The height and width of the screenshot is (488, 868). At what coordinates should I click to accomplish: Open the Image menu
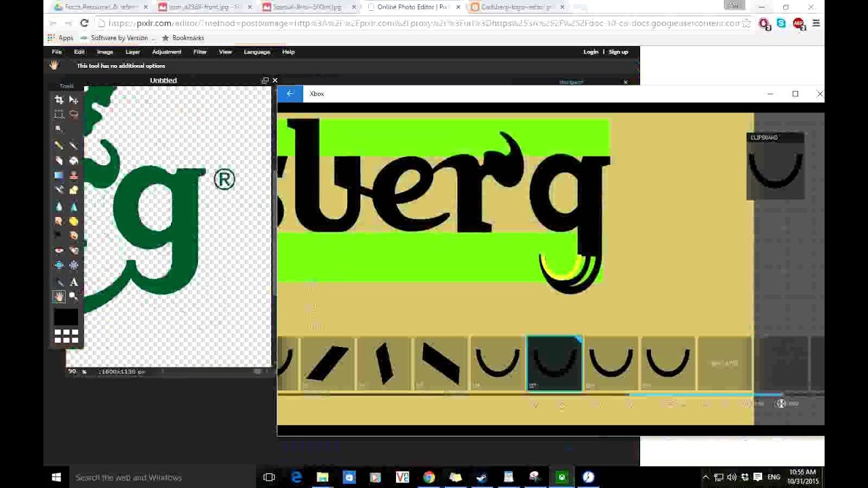[105, 52]
